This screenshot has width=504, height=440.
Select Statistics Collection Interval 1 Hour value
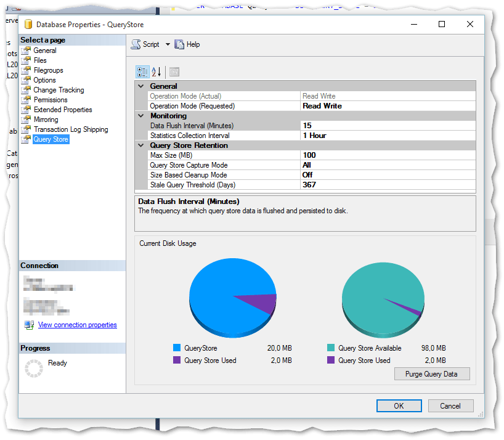(x=388, y=136)
